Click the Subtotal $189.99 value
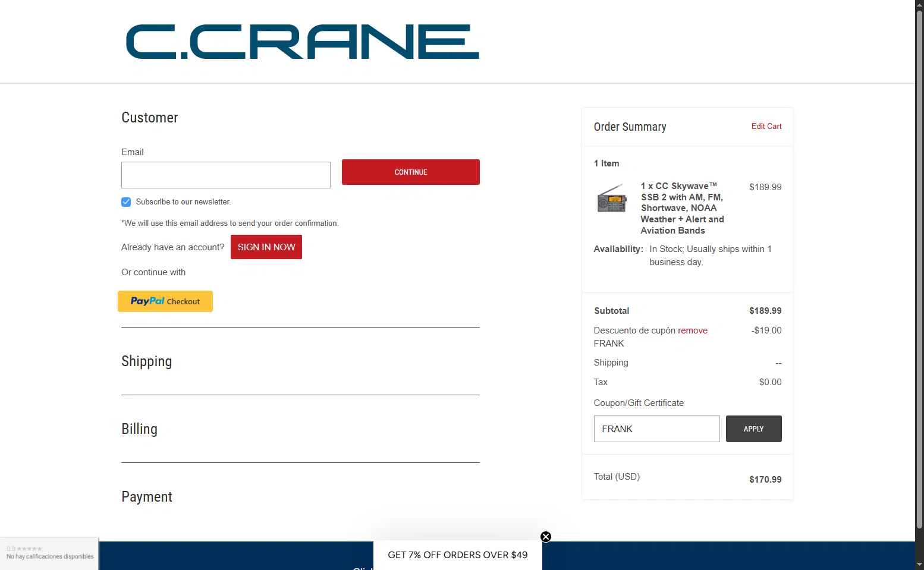Screen dimensions: 924x570 [x=765, y=311]
